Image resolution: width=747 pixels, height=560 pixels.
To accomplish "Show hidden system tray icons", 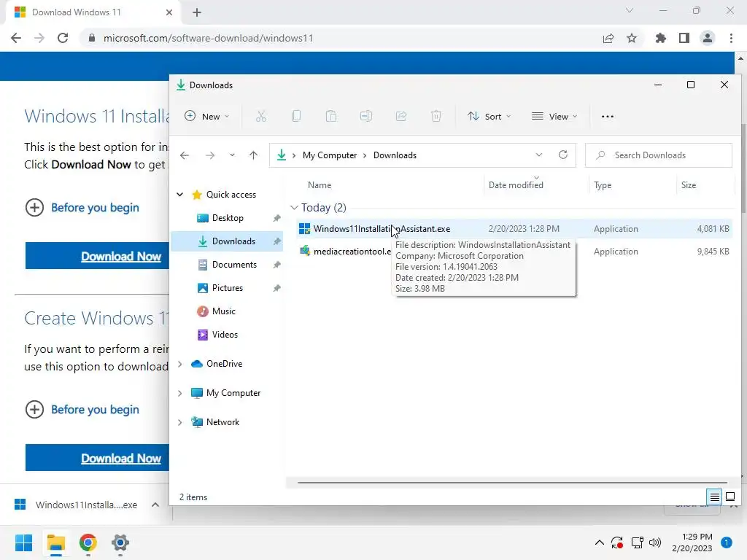I will pos(600,542).
